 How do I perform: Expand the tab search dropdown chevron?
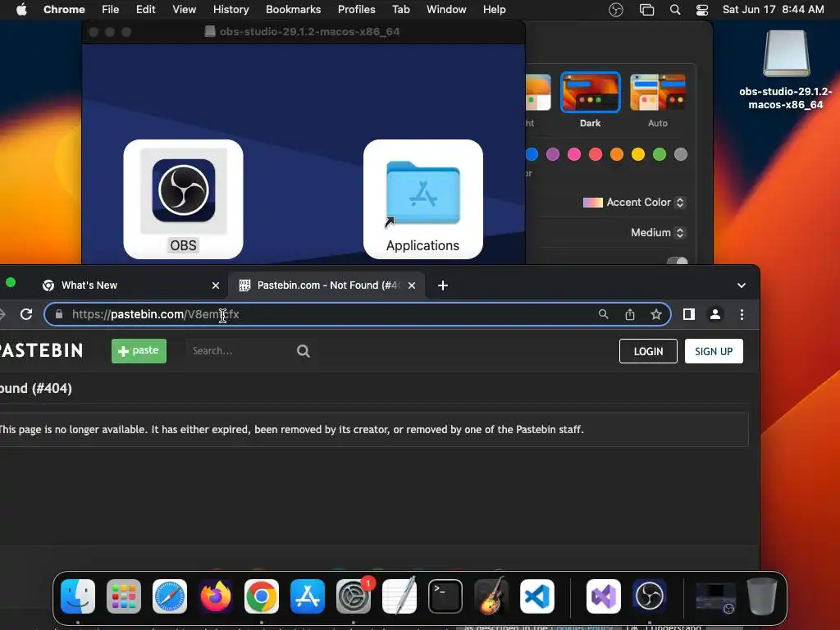tap(742, 285)
